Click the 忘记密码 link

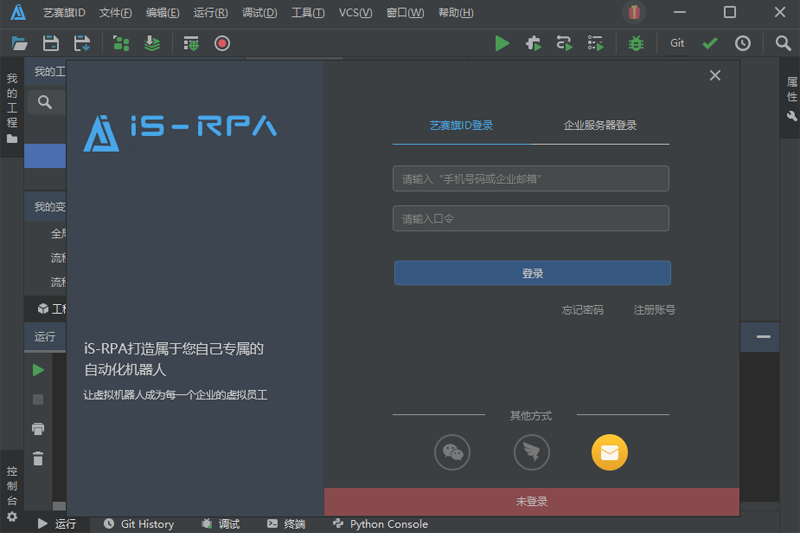(x=583, y=310)
